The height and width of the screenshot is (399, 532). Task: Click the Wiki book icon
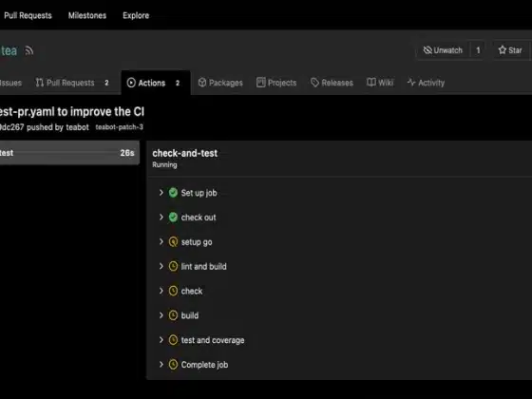(371, 83)
